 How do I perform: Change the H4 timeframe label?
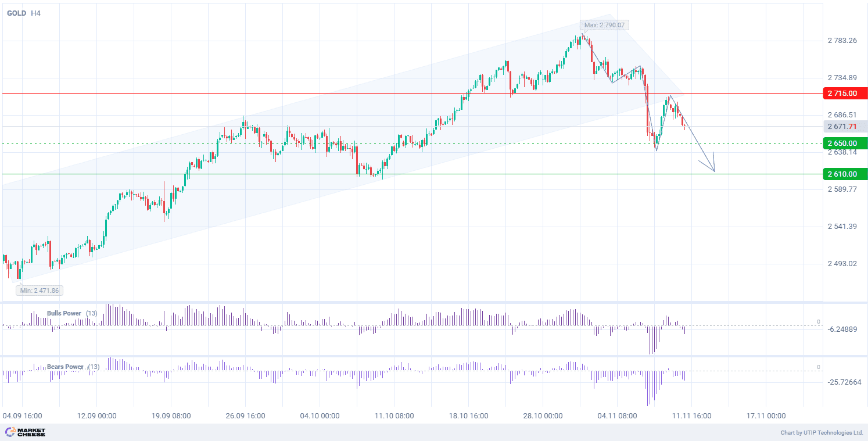(35, 13)
